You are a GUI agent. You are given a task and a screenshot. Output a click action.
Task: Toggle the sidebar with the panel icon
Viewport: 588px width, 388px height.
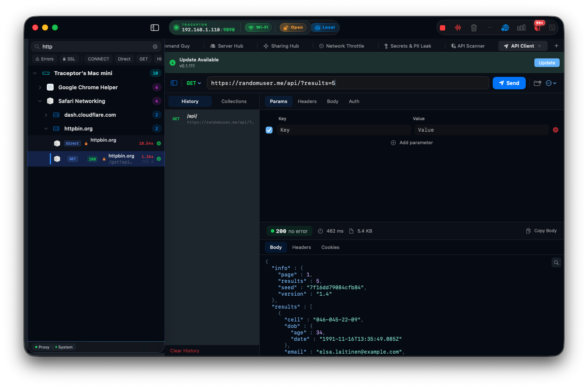coord(155,27)
